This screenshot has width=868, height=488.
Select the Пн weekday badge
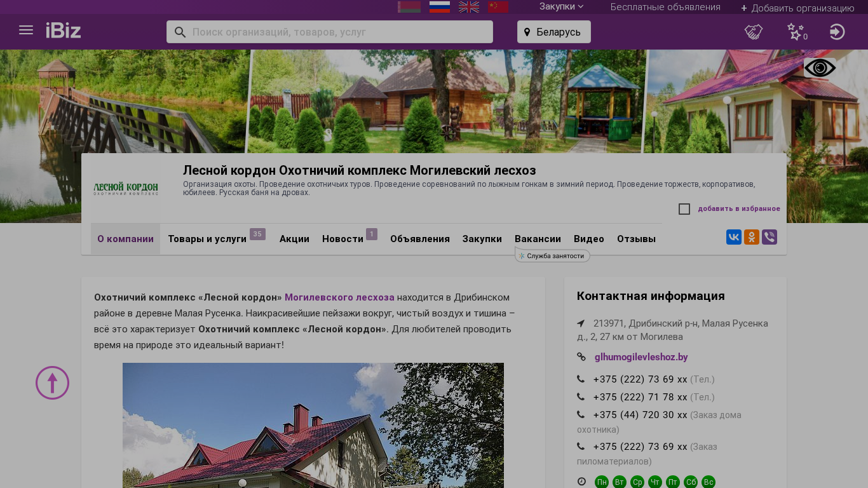pyautogui.click(x=602, y=482)
